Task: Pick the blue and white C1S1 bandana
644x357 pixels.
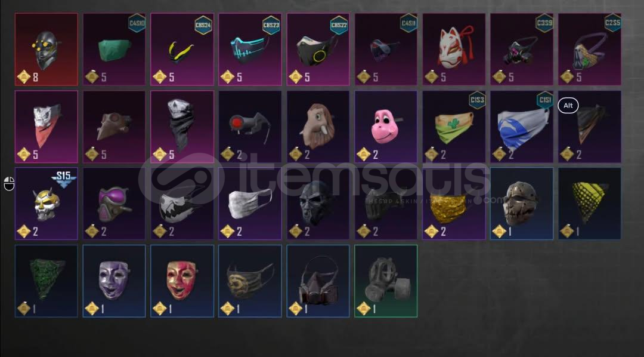Action: 522,127
